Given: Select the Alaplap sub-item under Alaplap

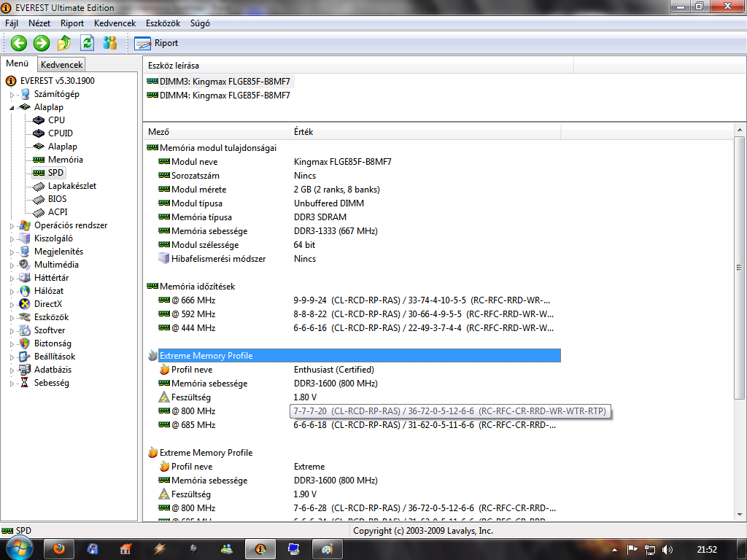Looking at the screenshot, I should [x=63, y=147].
